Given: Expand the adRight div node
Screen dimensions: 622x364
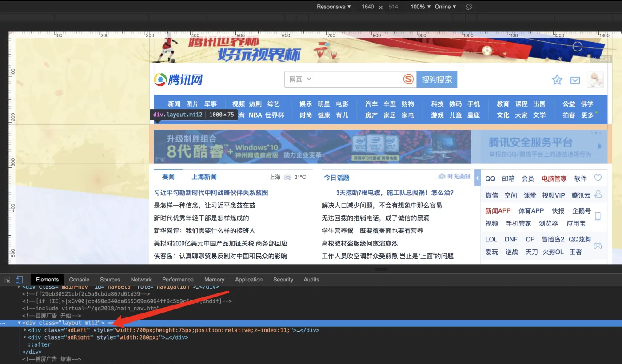Looking at the screenshot, I should (x=25, y=337).
